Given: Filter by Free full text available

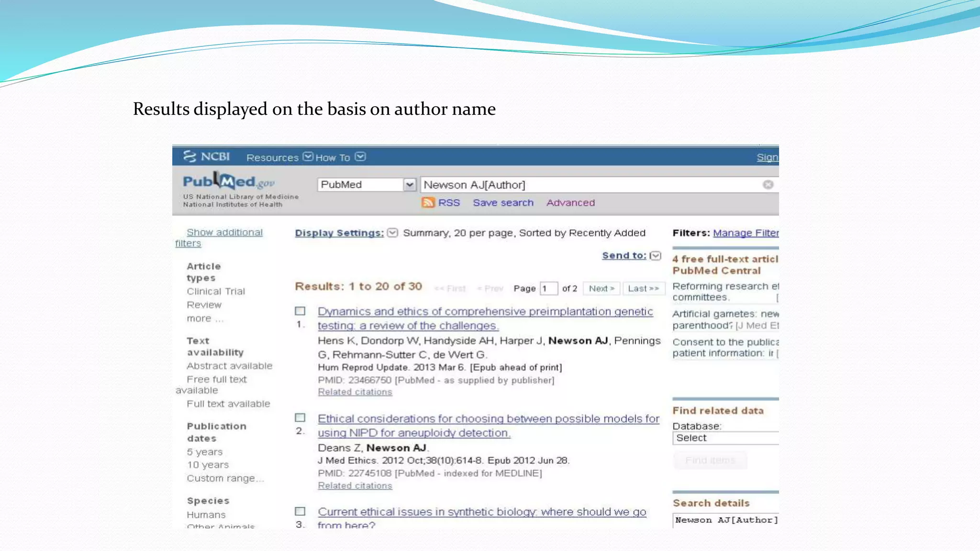Looking at the screenshot, I should (211, 385).
